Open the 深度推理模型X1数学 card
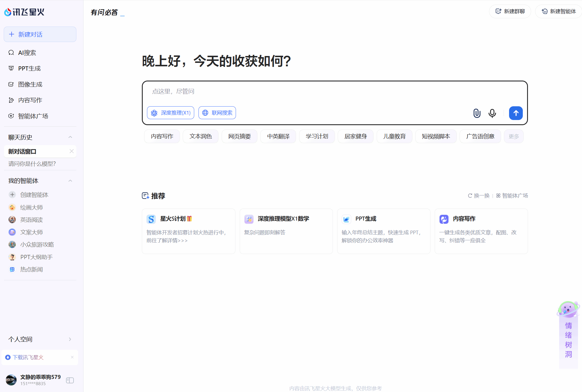This screenshot has width=582, height=392. pos(286,231)
